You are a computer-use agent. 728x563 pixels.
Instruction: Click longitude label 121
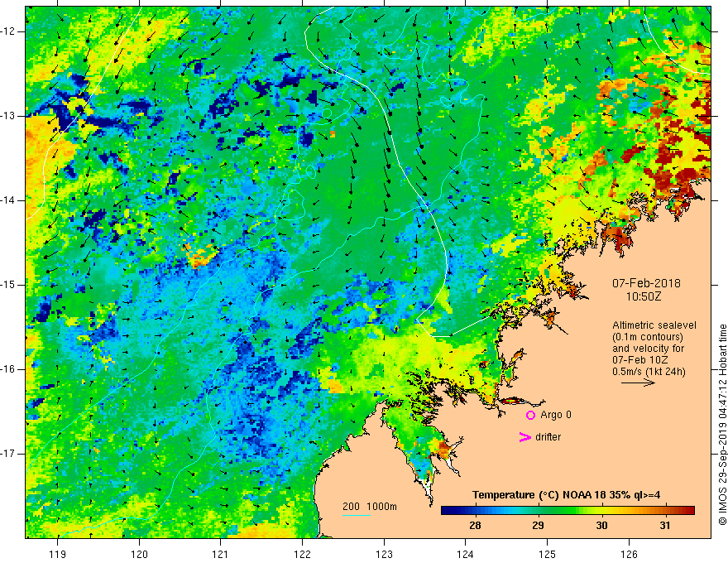click(221, 554)
